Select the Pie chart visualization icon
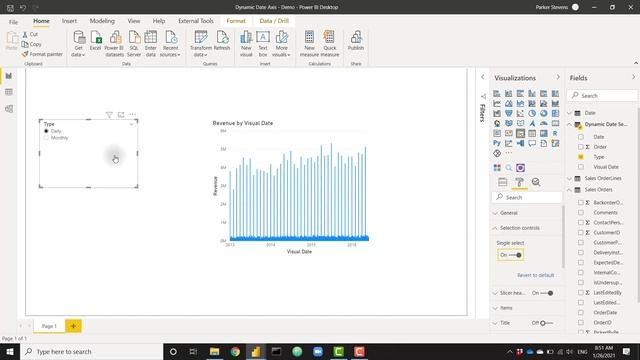This screenshot has height=360, width=640. (x=532, y=113)
